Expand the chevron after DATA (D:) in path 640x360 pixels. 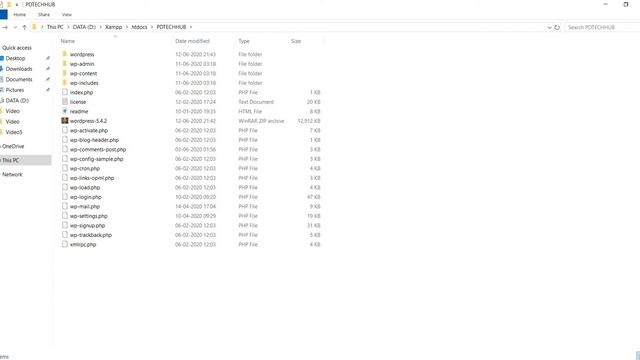coord(100,27)
